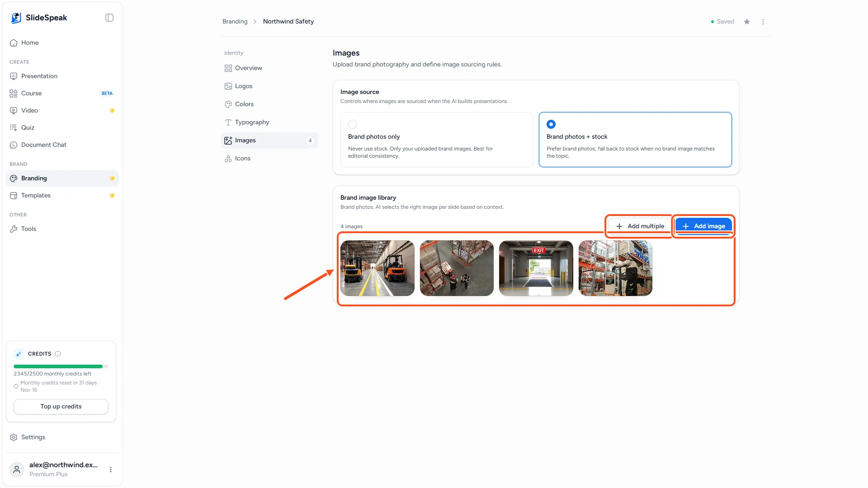
Task: Open more options menu near Saved
Action: coord(763,22)
